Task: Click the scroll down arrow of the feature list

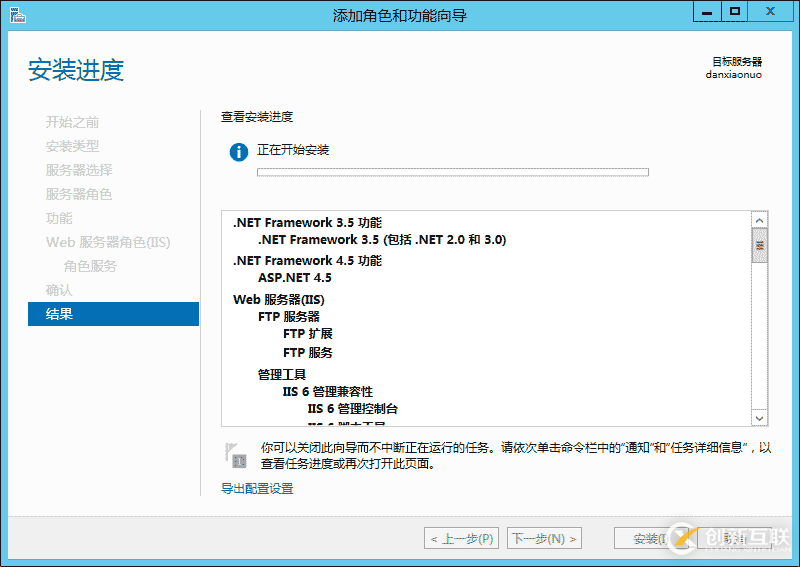Action: [760, 418]
